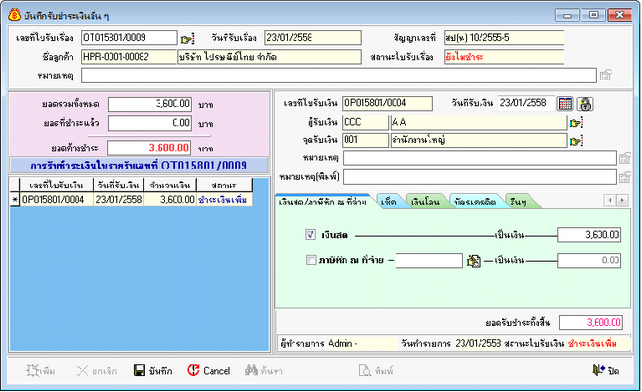Open note editor icon beside payment หมายเหตุ field
This screenshot has width=642, height=392.
point(625,158)
